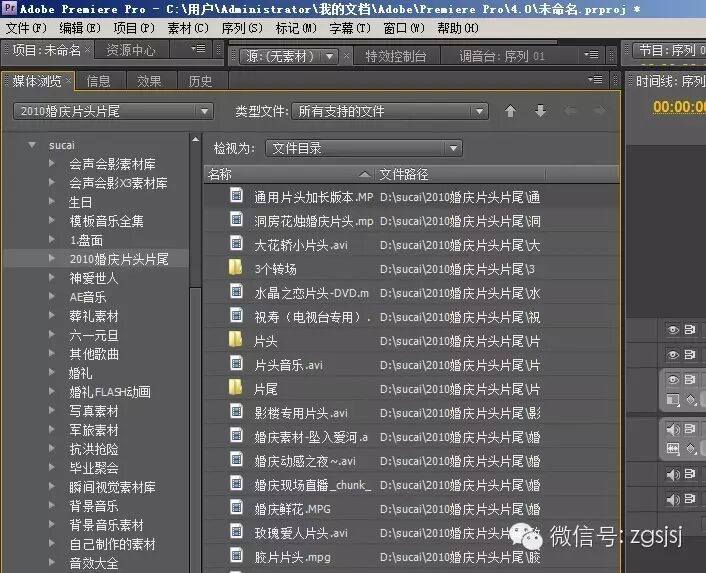
Task: Toggle the eye visibility of the topmost video track
Action: (x=673, y=329)
